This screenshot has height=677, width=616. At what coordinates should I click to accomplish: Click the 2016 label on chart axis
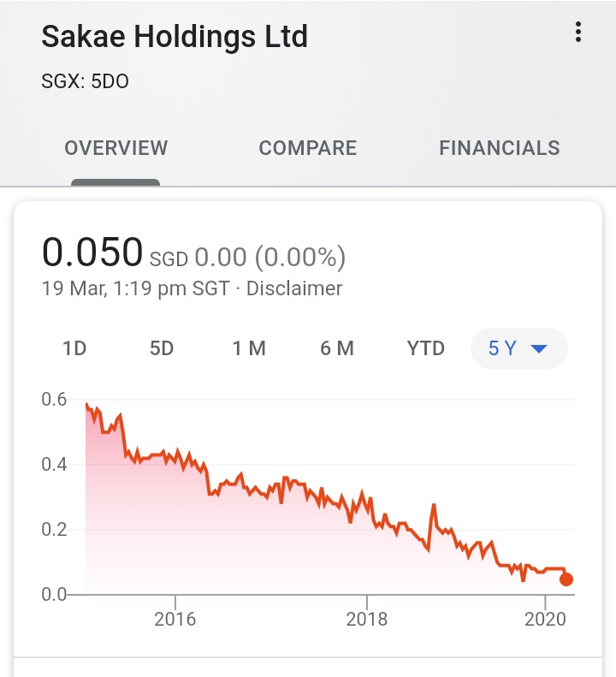click(175, 619)
